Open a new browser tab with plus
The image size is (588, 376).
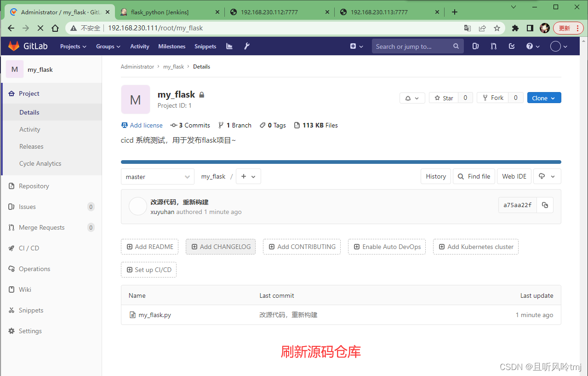[x=455, y=12]
